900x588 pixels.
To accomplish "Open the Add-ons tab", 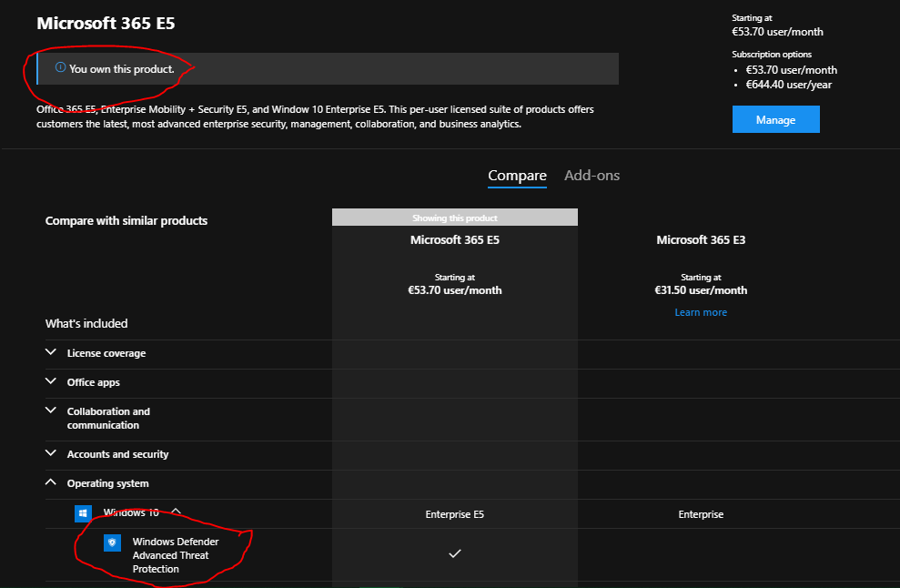I will pyautogui.click(x=592, y=176).
